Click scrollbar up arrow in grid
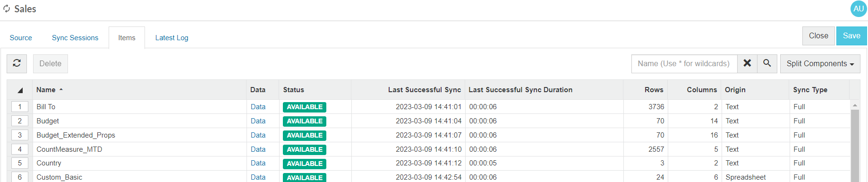Screen dimensions: 868x182 click(854, 105)
